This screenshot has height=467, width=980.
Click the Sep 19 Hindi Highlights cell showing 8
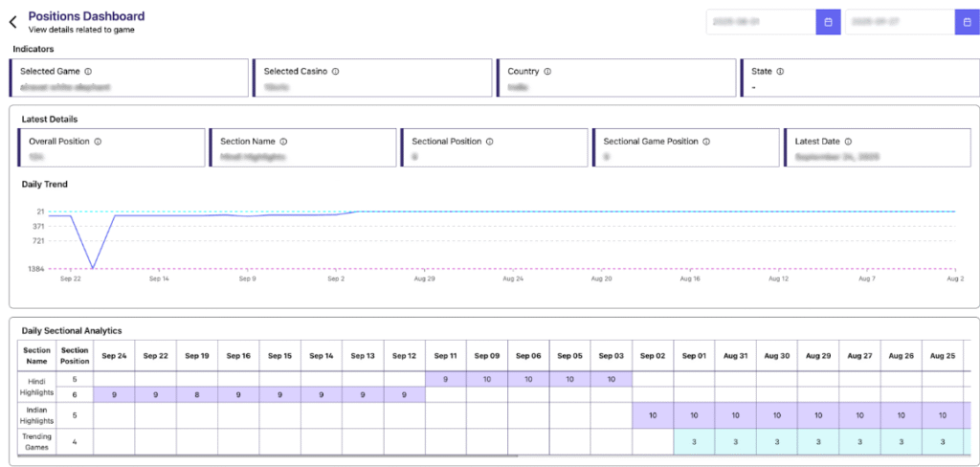[196, 394]
